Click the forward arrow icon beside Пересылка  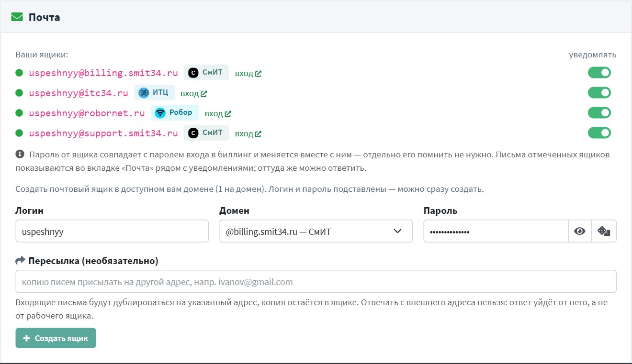(20, 261)
